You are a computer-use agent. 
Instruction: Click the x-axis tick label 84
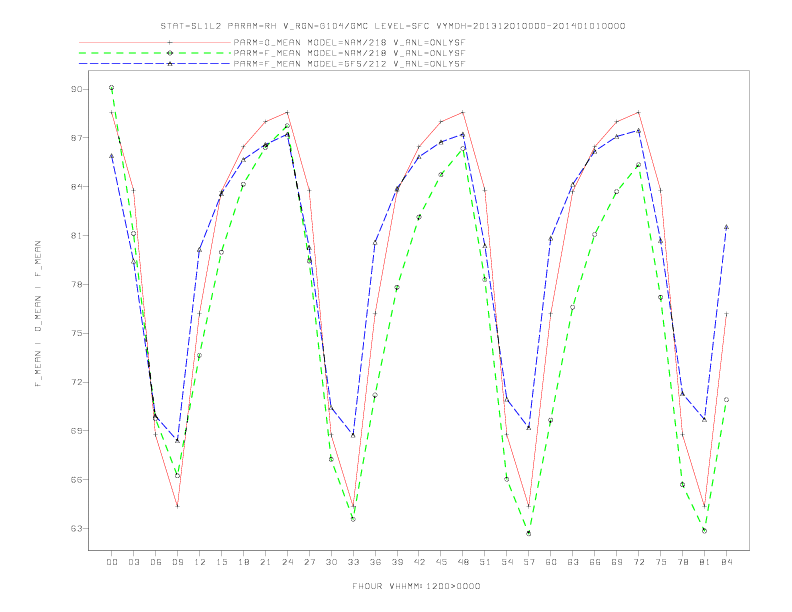(727, 562)
